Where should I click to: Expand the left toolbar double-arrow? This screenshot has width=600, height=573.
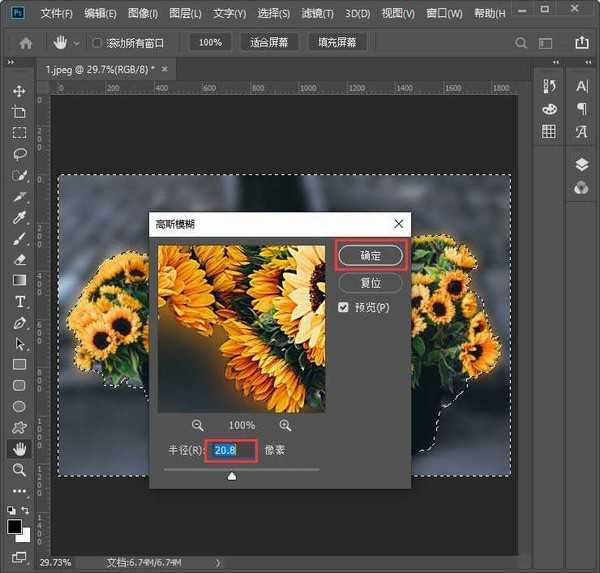[x=11, y=62]
